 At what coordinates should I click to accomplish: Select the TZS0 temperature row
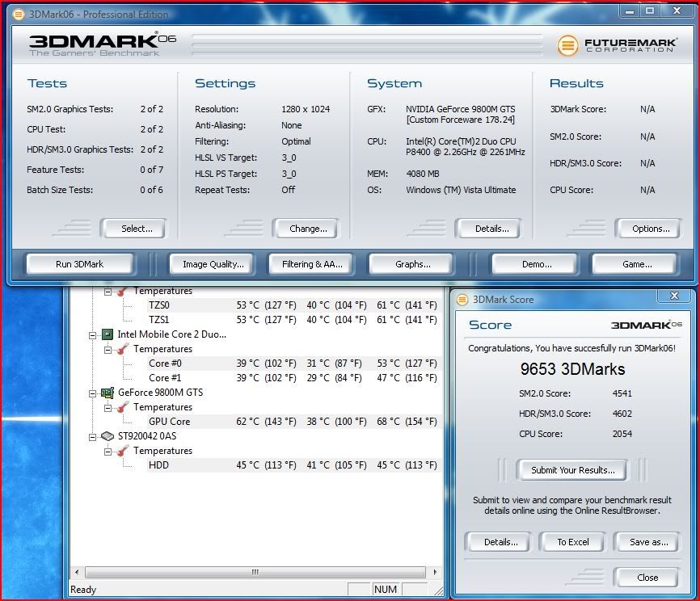(293, 305)
